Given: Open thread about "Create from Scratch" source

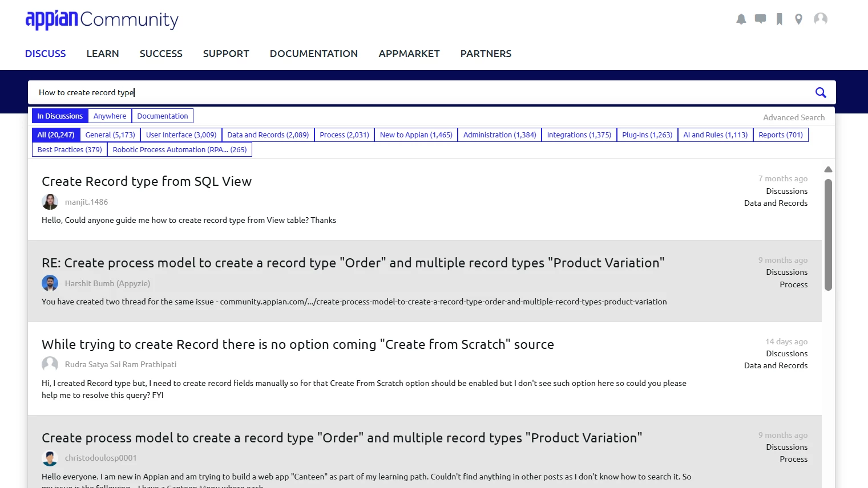Looking at the screenshot, I should (298, 344).
